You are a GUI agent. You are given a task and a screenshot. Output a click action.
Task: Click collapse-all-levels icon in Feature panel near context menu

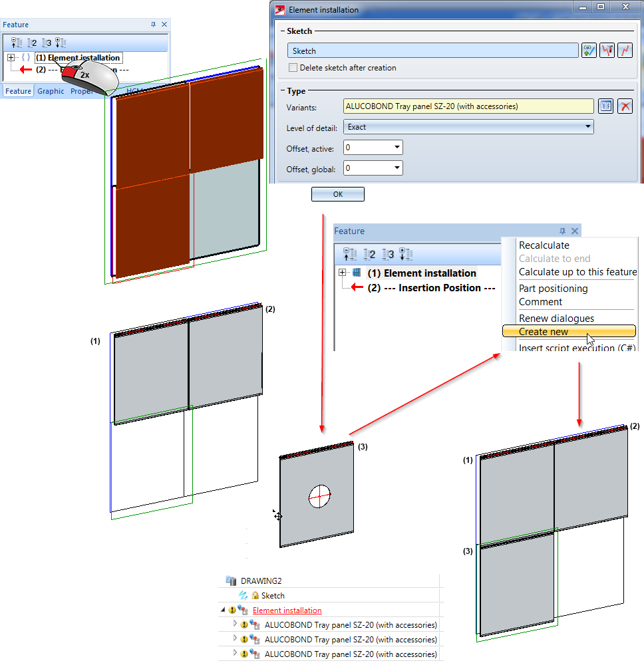350,254
